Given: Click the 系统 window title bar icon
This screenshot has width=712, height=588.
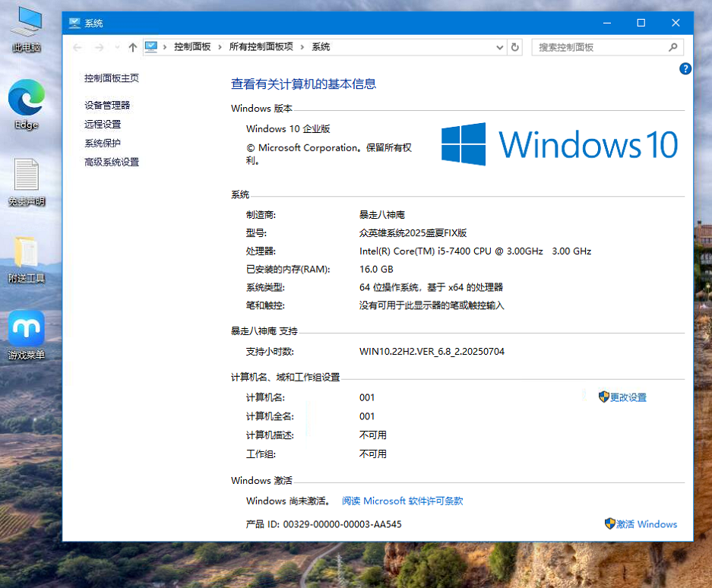Looking at the screenshot, I should [x=74, y=23].
